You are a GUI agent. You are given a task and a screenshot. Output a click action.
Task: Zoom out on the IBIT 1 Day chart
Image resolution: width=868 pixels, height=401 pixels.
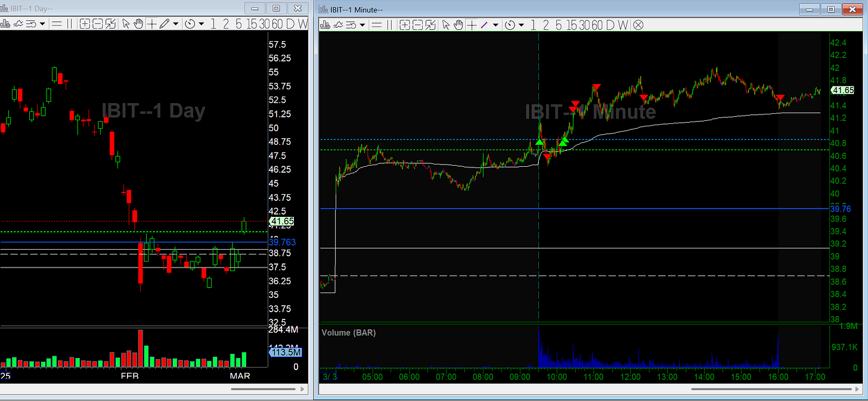coord(98,24)
